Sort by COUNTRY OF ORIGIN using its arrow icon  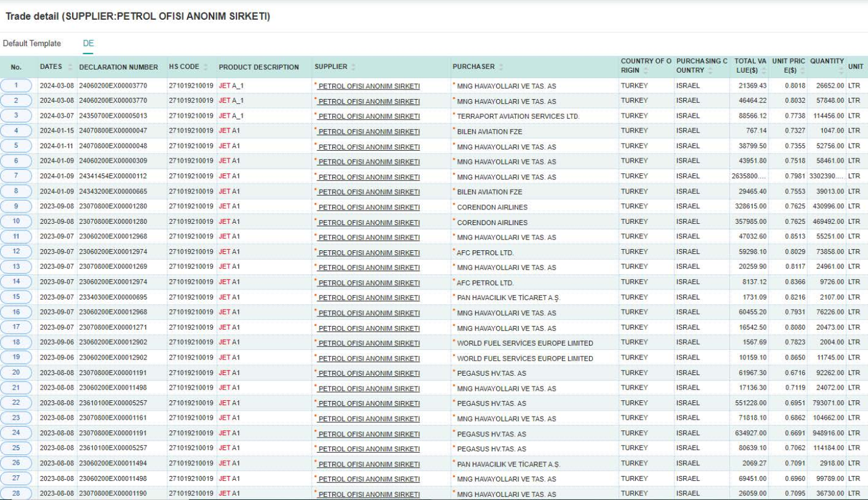point(645,71)
